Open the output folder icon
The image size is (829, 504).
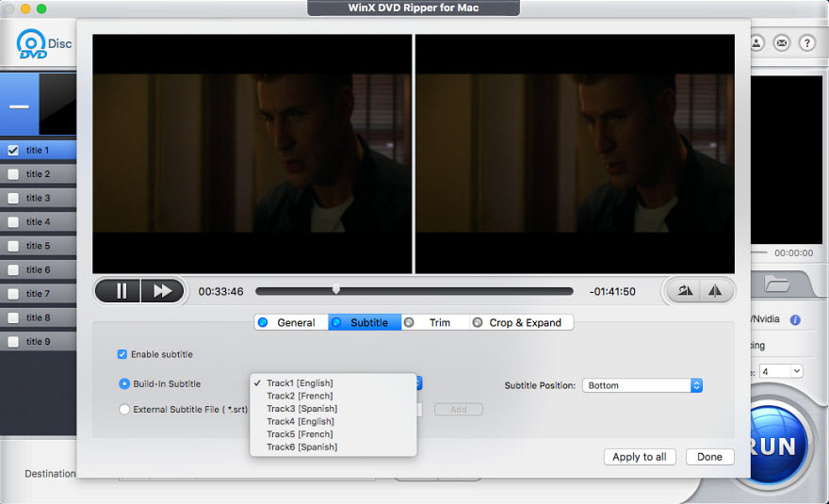[x=777, y=283]
